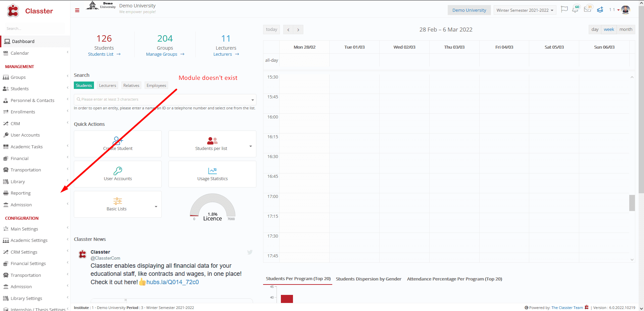The width and height of the screenshot is (644, 311).
Task: Switch calendar to day view
Action: [595, 30]
